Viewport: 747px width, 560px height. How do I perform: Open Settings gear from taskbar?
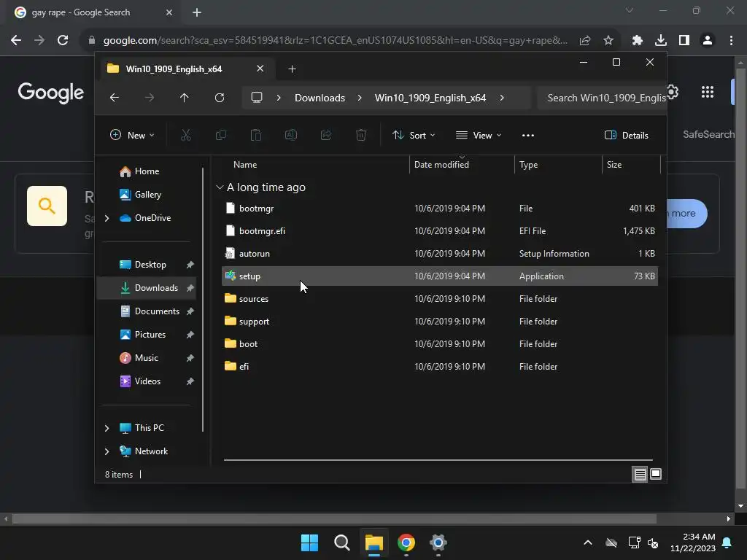point(438,542)
